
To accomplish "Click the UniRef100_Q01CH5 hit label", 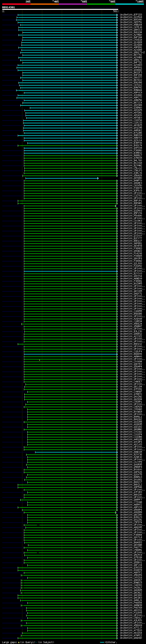I will pyautogui.click(x=131, y=128).
